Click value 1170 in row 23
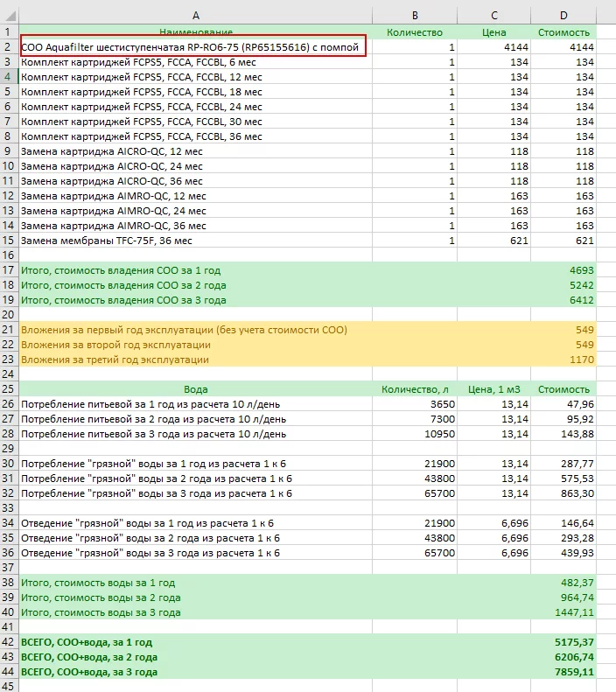This screenshot has width=616, height=692. tap(563, 360)
